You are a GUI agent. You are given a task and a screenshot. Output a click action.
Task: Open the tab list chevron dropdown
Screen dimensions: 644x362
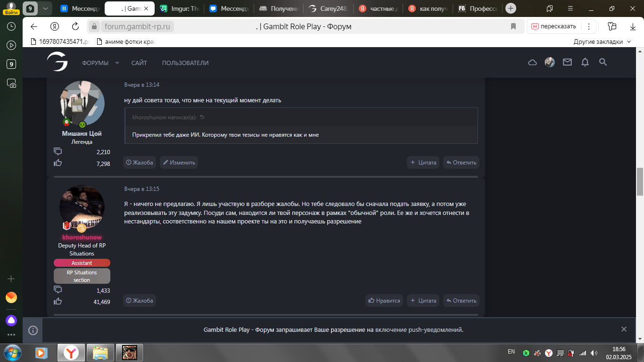click(45, 8)
